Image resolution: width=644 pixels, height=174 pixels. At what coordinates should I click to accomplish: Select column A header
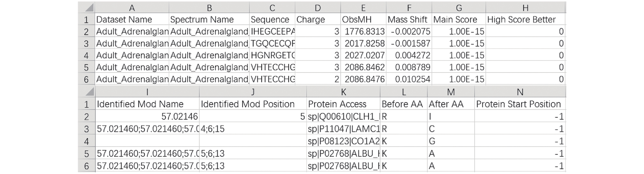[132, 8]
